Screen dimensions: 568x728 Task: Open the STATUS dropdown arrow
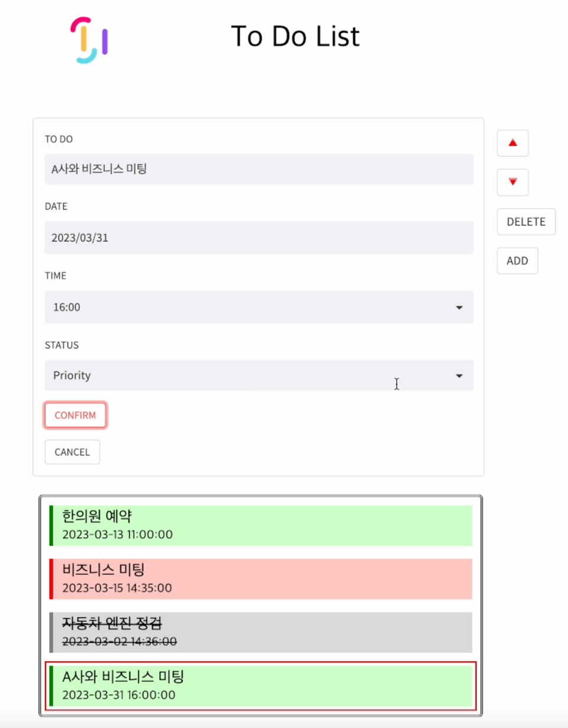pos(459,376)
